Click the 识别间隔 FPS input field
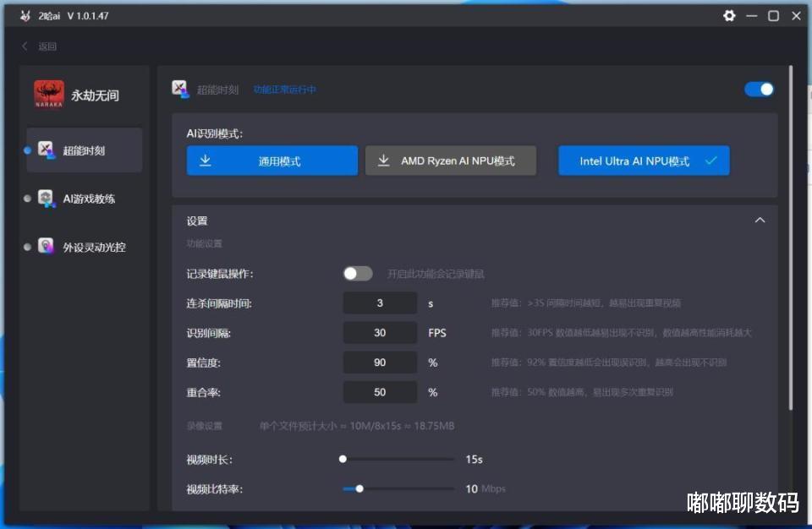 pos(380,332)
